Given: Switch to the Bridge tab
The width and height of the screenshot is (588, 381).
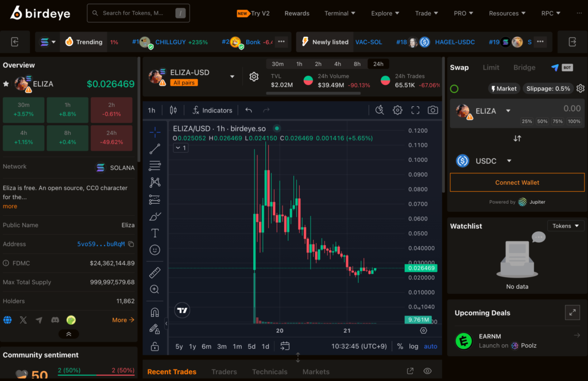Looking at the screenshot, I should (x=524, y=68).
